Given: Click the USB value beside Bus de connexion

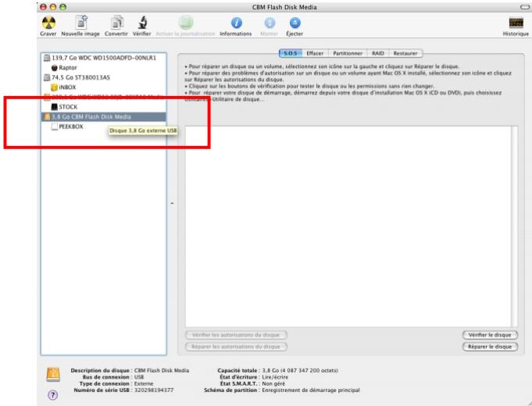Looking at the screenshot, I should [x=139, y=377].
